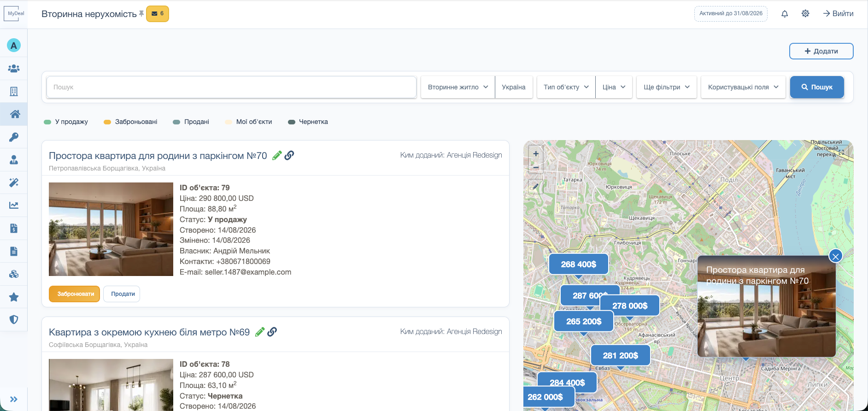Click the 'Додати' add button
Image resolution: width=868 pixels, height=411 pixels.
(821, 51)
